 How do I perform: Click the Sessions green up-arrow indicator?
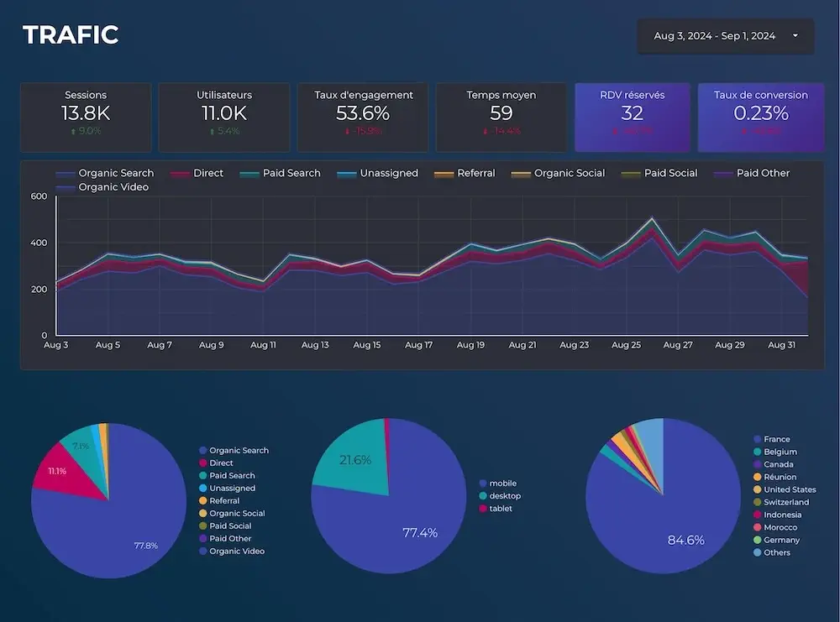tap(73, 131)
